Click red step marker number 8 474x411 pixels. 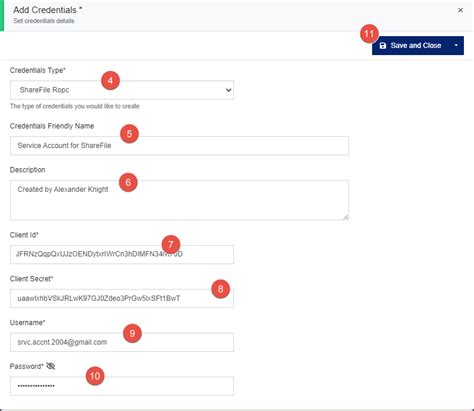coord(220,289)
